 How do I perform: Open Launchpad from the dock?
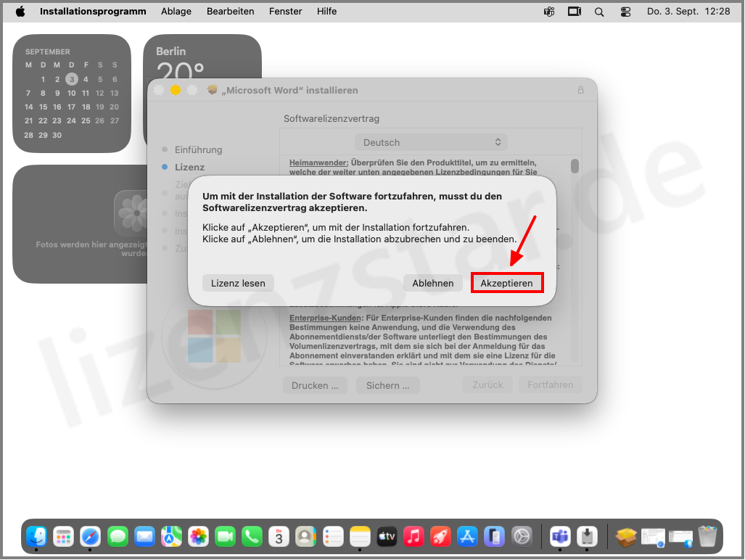click(63, 537)
